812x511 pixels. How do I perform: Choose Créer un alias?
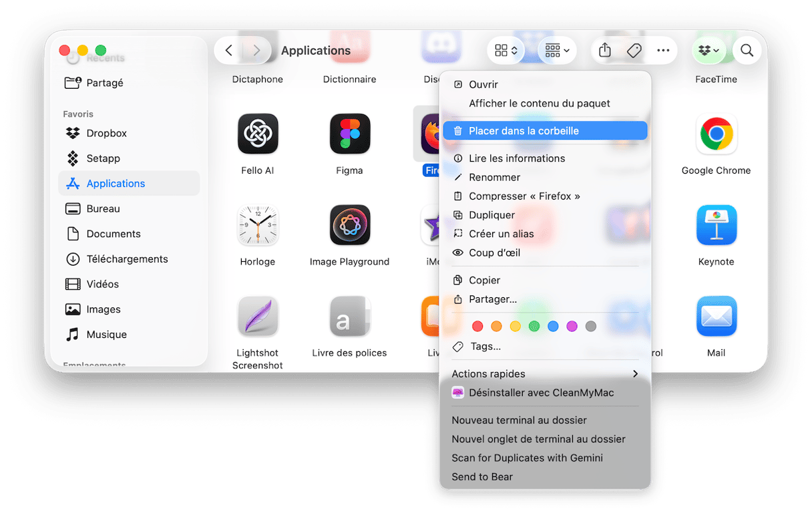545,234
